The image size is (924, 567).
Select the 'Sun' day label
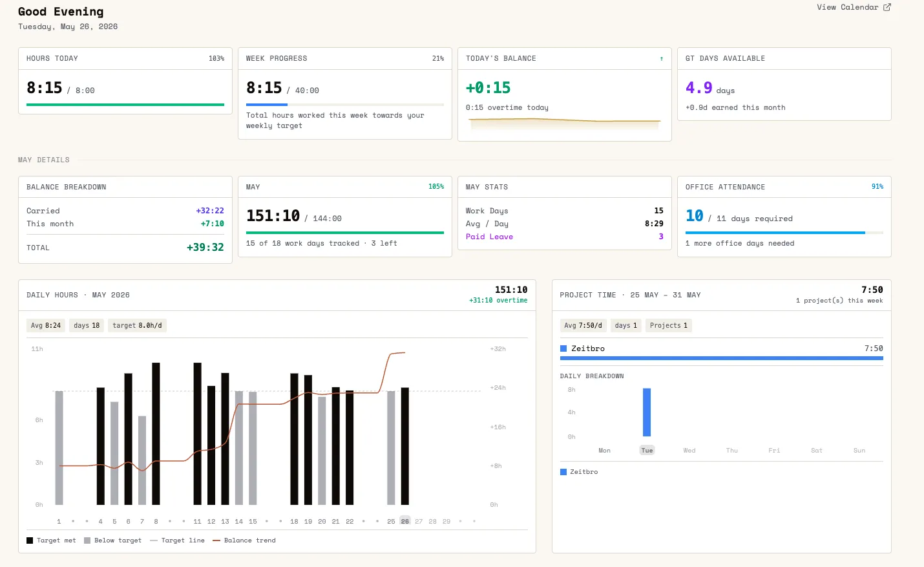point(859,451)
